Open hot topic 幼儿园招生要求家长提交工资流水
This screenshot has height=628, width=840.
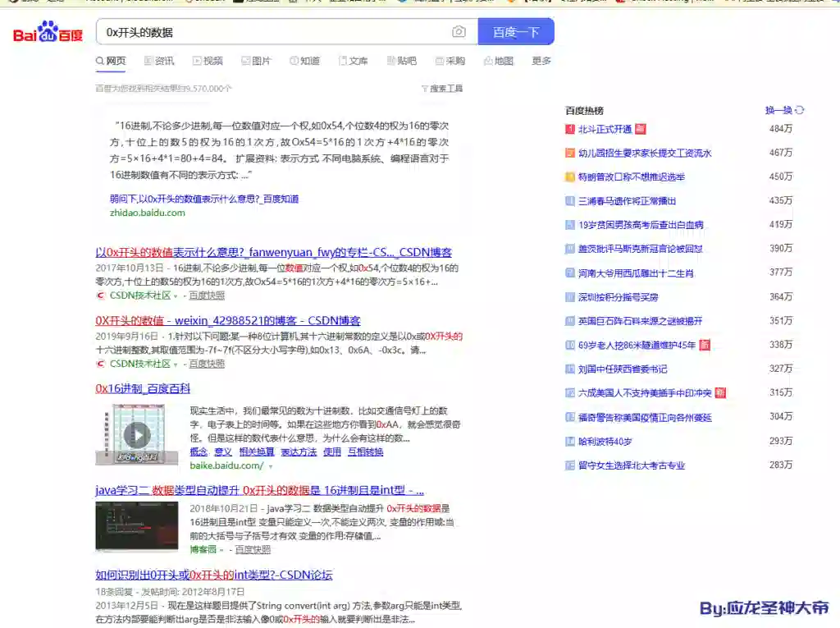[x=645, y=154]
